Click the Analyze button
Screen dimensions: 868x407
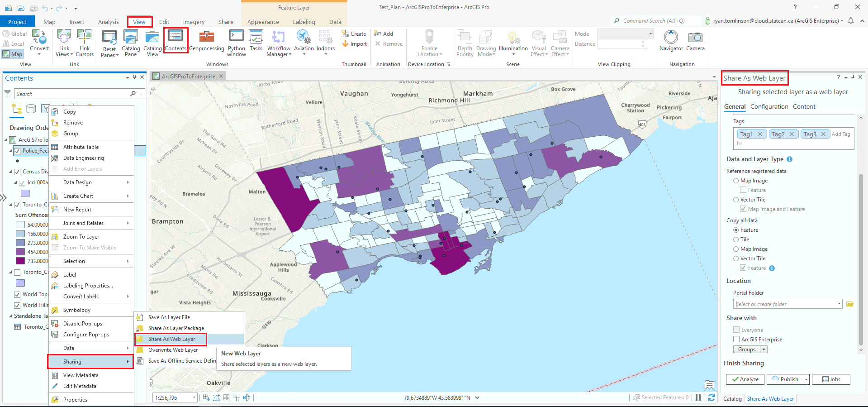(745, 379)
